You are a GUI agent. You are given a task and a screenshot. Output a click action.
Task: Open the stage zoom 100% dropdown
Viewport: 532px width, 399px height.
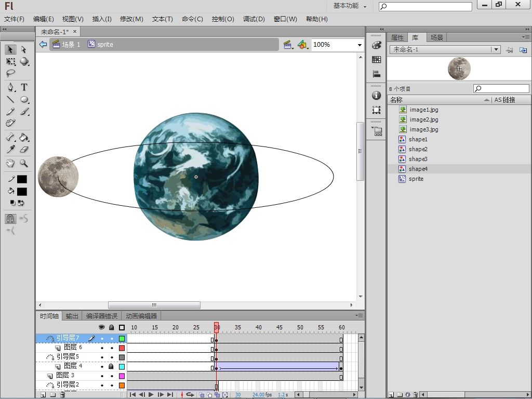click(x=359, y=45)
